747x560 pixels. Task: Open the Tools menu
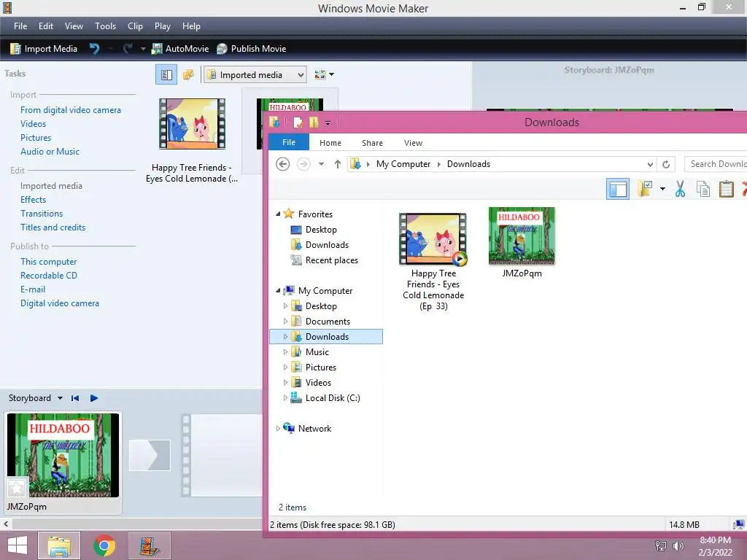[x=105, y=26]
